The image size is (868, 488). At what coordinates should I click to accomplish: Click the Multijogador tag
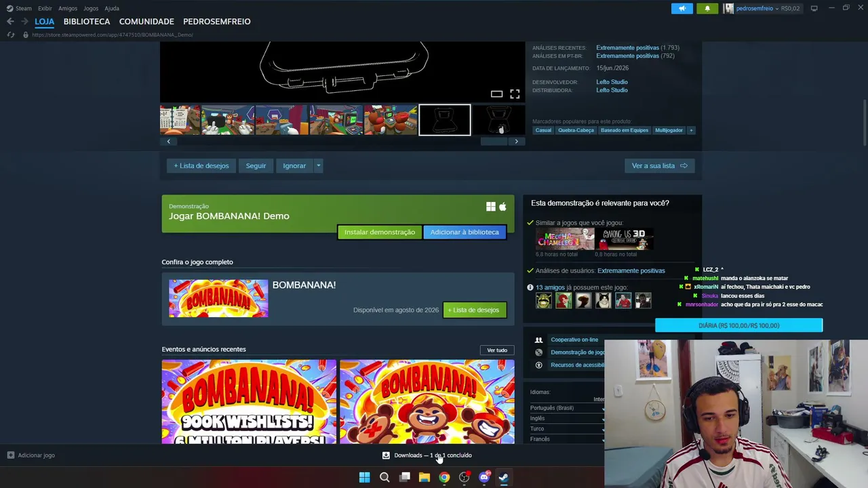(669, 130)
